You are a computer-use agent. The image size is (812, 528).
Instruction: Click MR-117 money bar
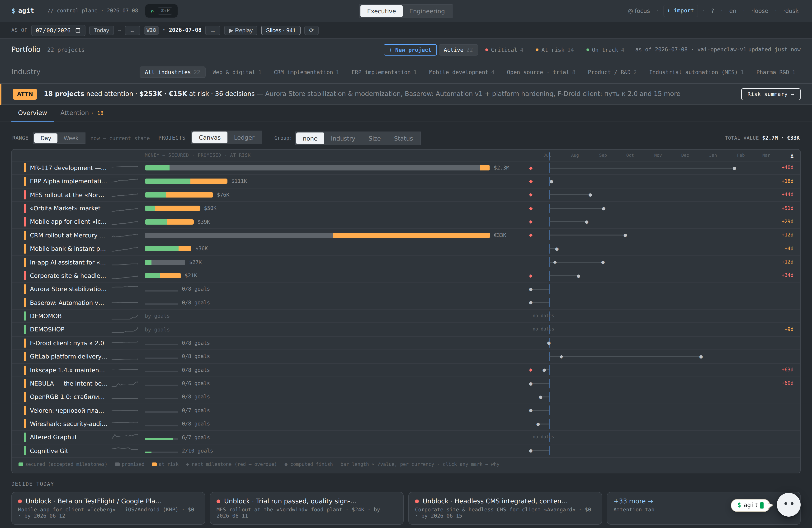317,168
